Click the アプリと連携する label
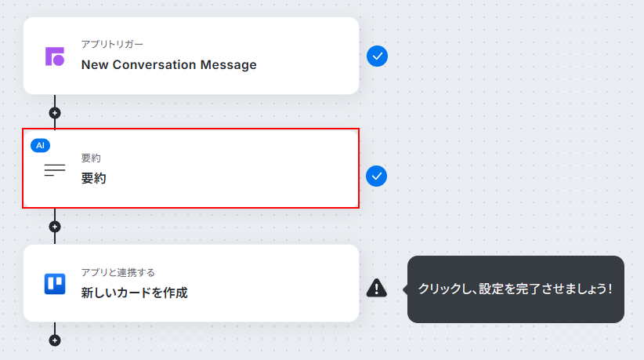This screenshot has width=644, height=360. click(x=118, y=272)
